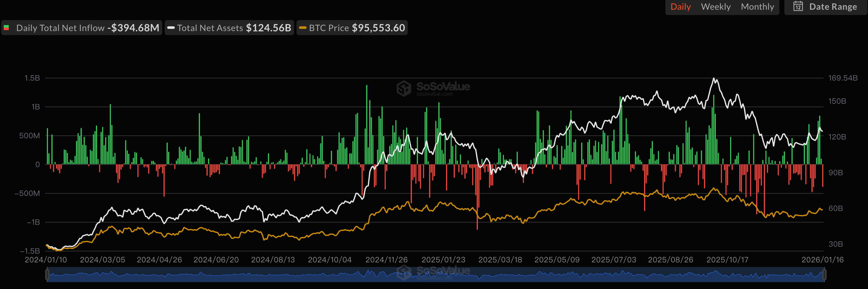868x289 pixels.
Task: Switch to the Daily view tab
Action: coord(680,7)
